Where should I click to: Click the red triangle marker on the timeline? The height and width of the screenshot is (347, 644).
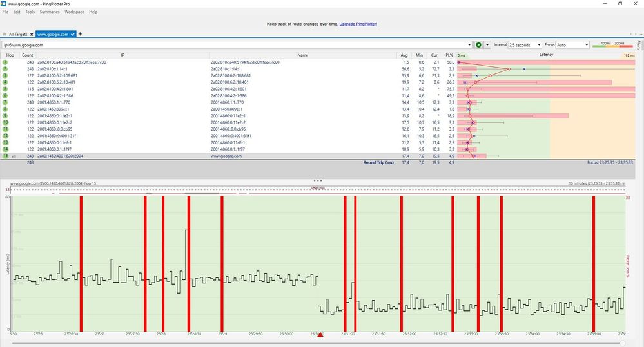pos(320,334)
